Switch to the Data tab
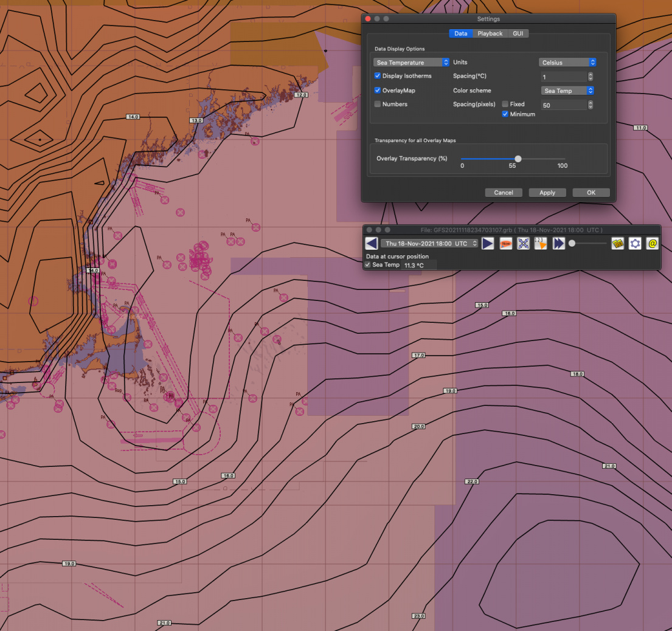 (461, 33)
